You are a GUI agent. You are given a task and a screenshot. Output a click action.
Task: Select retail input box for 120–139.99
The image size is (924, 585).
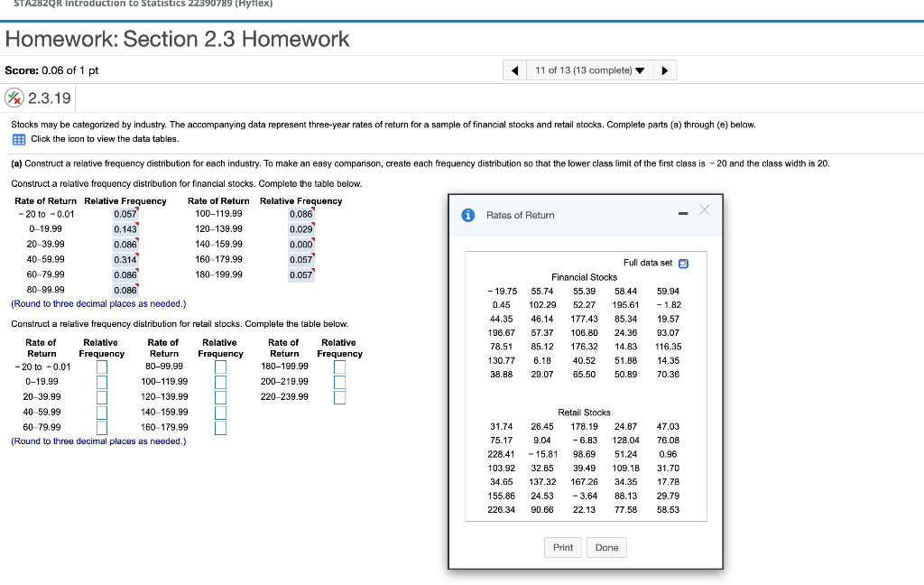220,397
